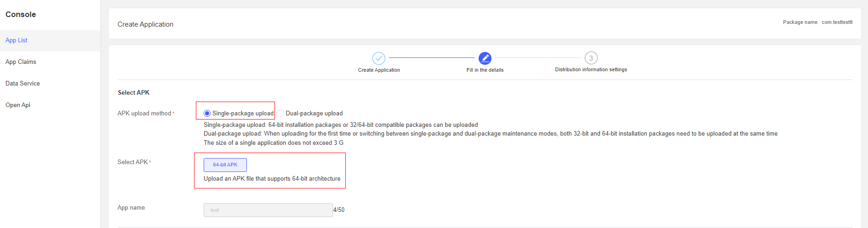Image resolution: width=868 pixels, height=228 pixels.
Task: Navigate to Open Api page
Action: [18, 105]
